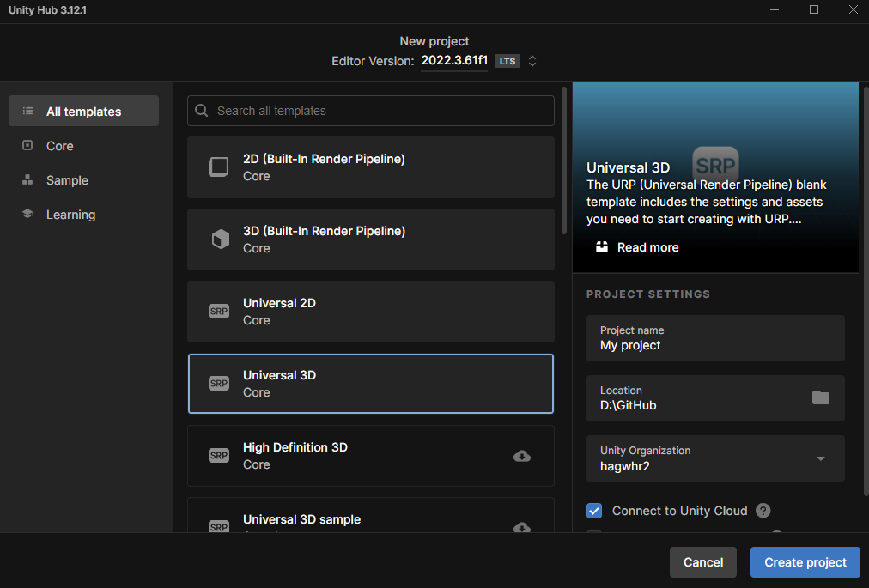Select the All templates category
This screenshot has width=869, height=588.
[x=83, y=111]
